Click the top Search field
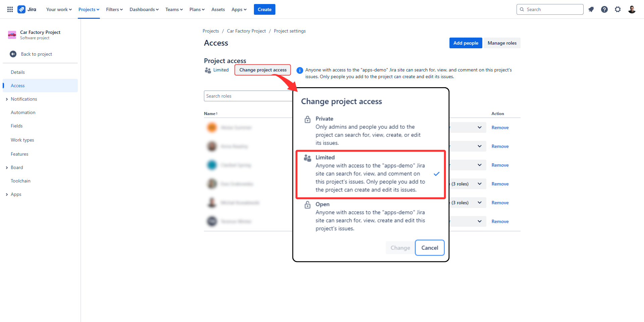Viewport: 644px width, 322px height. coord(550,9)
